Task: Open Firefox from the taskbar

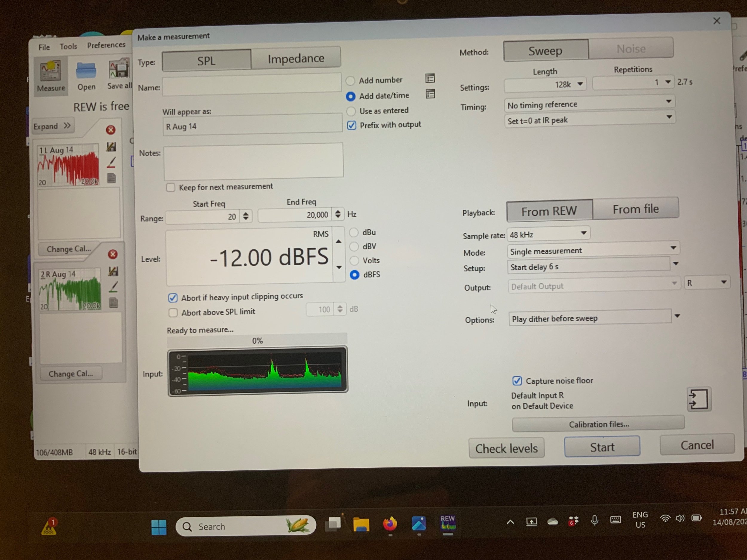Action: pos(390,524)
